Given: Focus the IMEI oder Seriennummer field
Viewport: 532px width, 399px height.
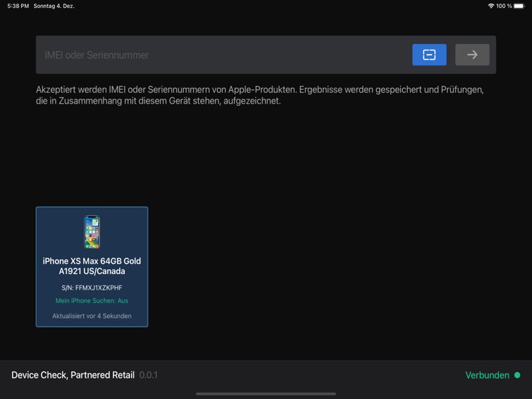Looking at the screenshot, I should pyautogui.click(x=220, y=55).
